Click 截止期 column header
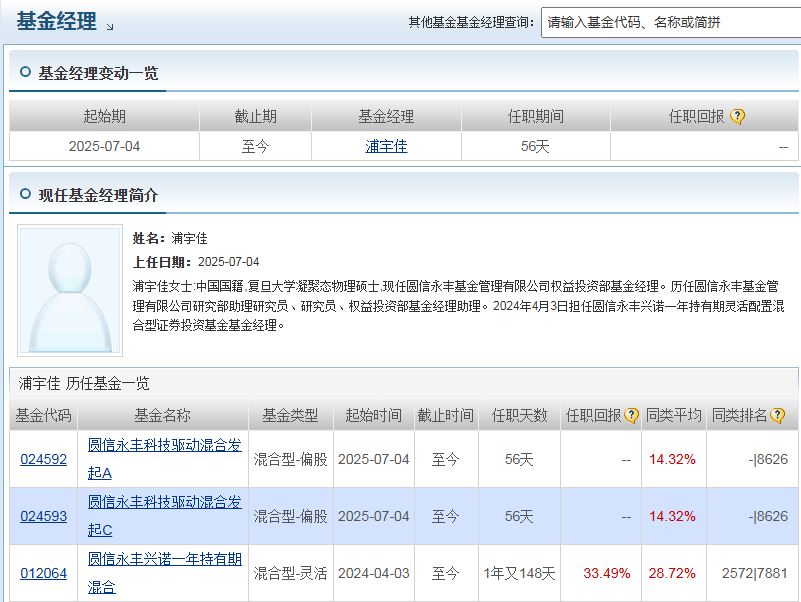This screenshot has height=602, width=801. pyautogui.click(x=255, y=117)
